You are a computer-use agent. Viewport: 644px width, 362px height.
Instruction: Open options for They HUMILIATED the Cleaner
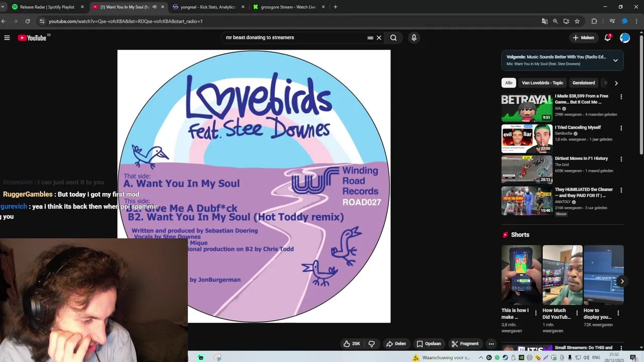(x=621, y=190)
